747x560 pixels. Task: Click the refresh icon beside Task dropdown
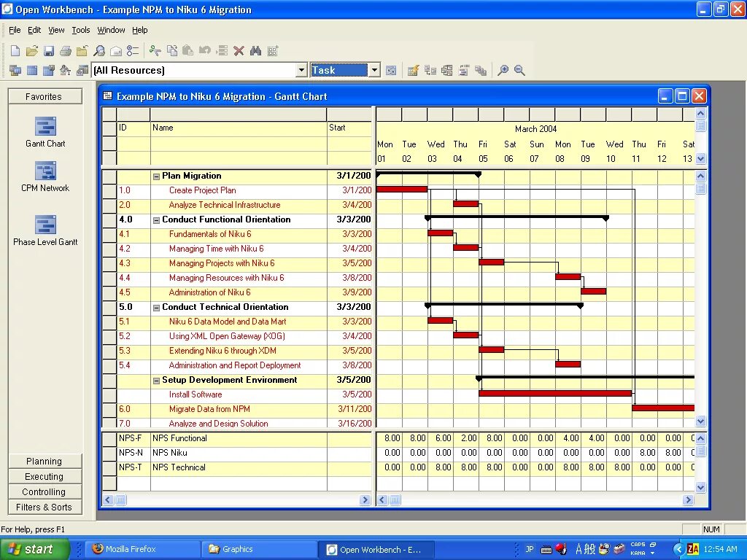pos(391,71)
